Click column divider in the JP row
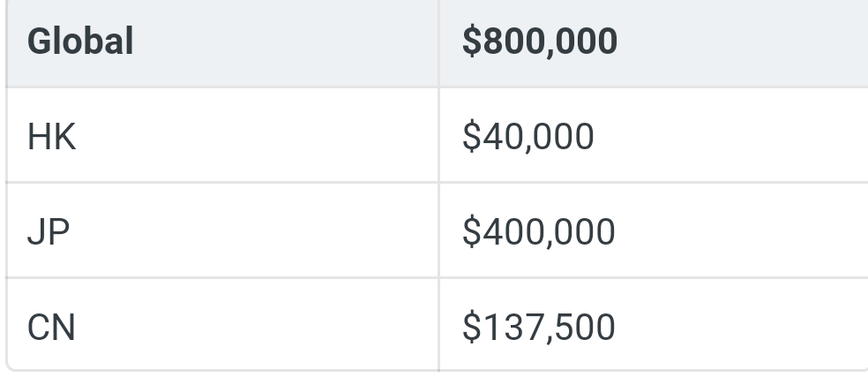This screenshot has width=868, height=385. [439, 230]
